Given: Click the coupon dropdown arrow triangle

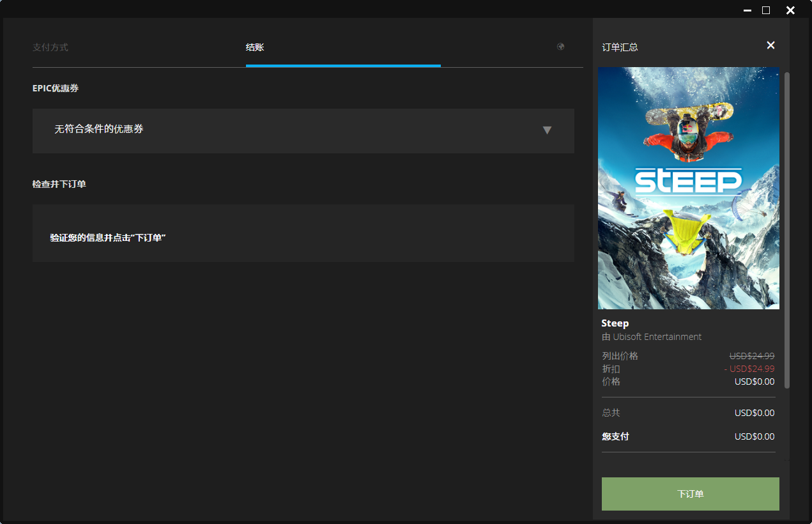Looking at the screenshot, I should coord(547,130).
